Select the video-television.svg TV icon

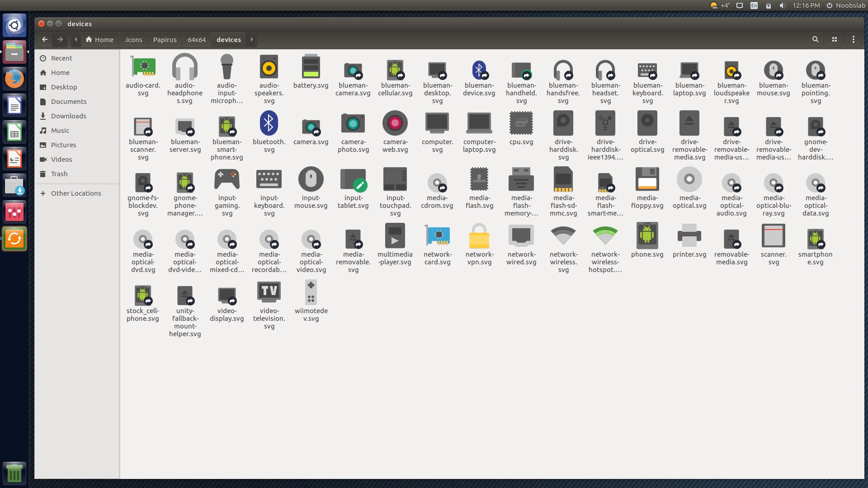coord(269,292)
